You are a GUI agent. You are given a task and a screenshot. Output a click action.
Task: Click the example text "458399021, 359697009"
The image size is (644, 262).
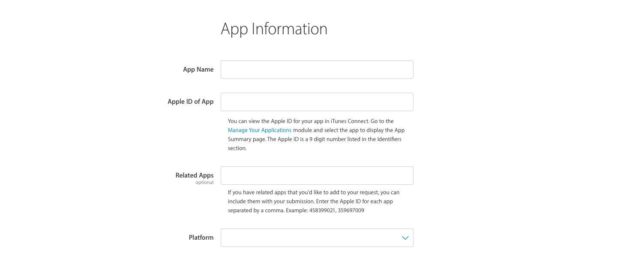337,211
